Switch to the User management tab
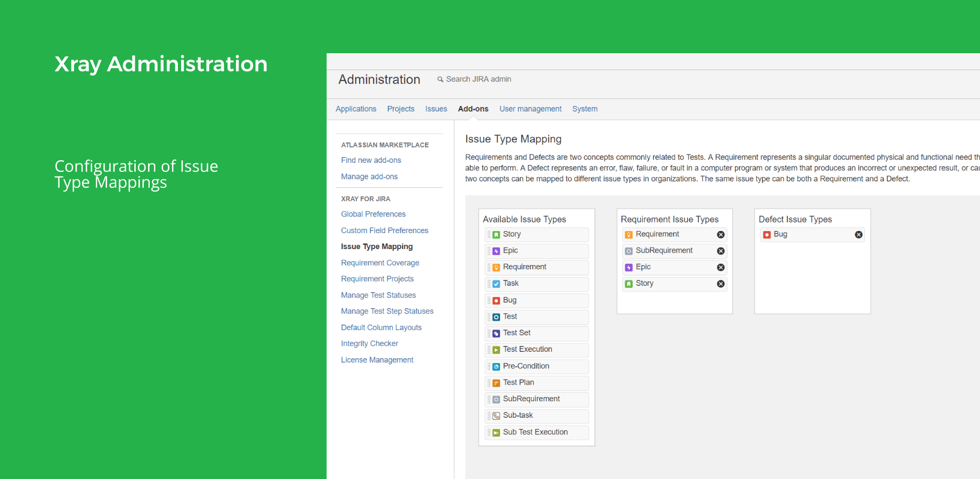Screen dimensions: 980x479 click(x=530, y=109)
